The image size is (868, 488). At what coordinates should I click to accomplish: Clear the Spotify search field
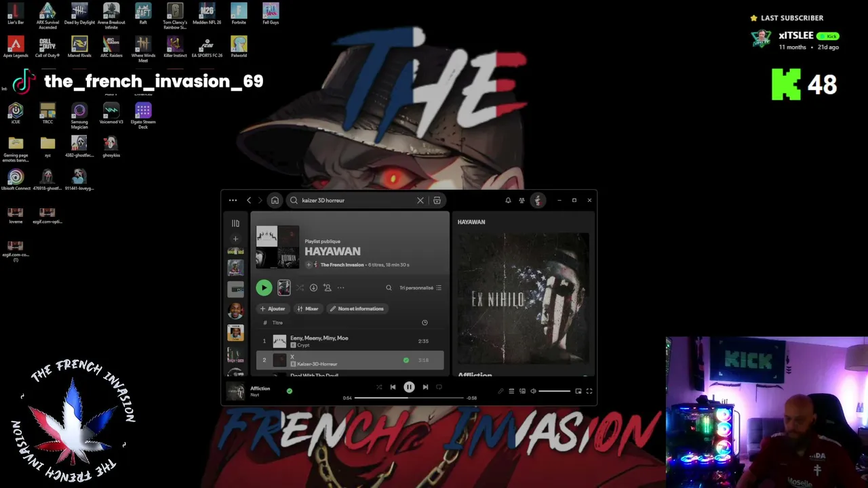click(x=420, y=201)
